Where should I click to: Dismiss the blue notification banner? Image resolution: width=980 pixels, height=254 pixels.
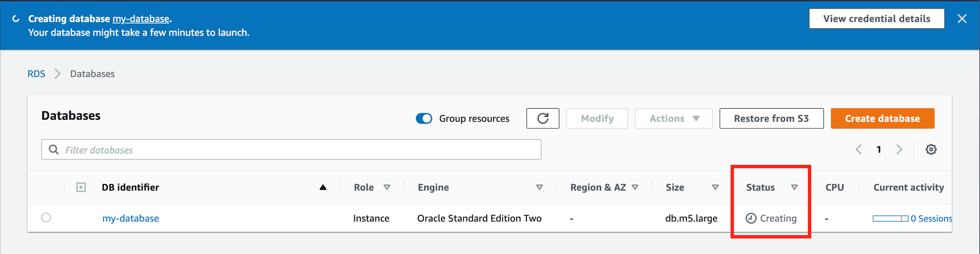tap(962, 18)
